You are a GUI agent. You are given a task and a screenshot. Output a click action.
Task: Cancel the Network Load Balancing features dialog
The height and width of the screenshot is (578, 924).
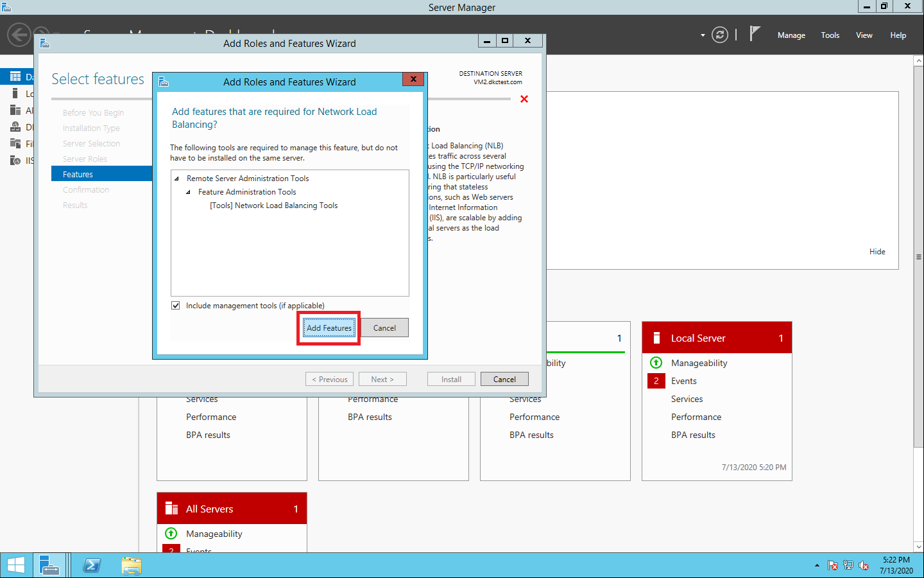(x=384, y=328)
